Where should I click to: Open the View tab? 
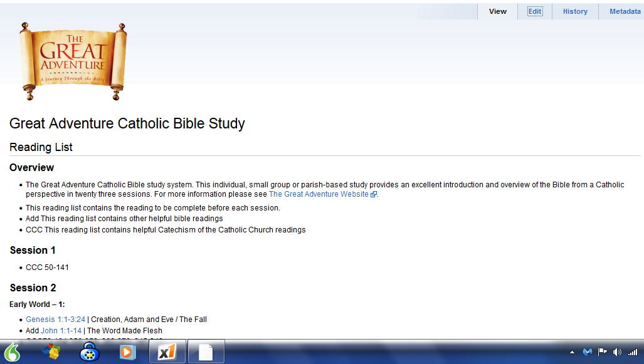[x=497, y=11]
